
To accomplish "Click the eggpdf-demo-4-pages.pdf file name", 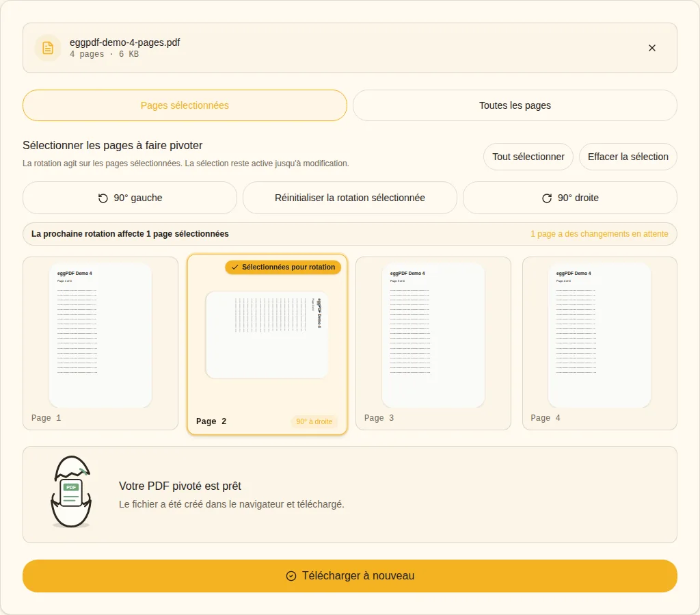I will tap(124, 42).
